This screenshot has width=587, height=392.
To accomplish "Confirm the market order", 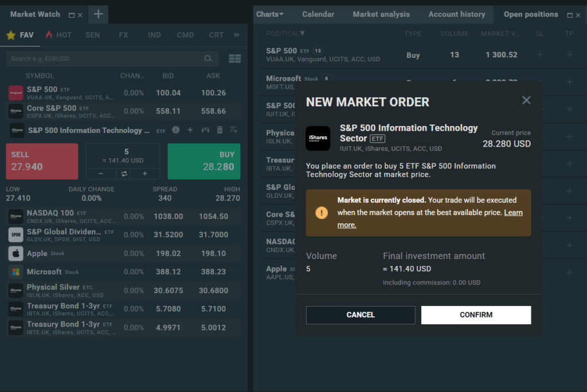I will (476, 315).
